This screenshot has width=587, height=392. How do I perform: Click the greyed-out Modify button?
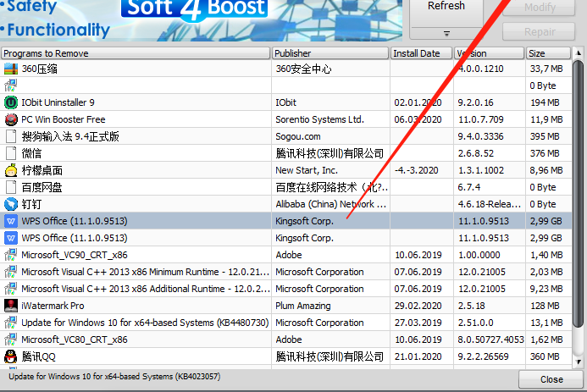tap(539, 7)
